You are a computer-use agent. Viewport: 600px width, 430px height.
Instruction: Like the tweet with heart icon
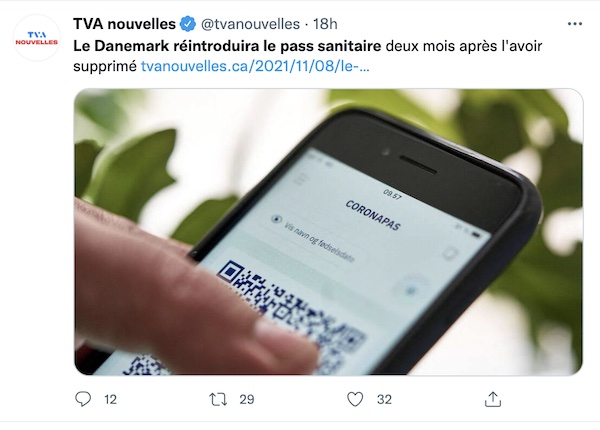[x=355, y=399]
